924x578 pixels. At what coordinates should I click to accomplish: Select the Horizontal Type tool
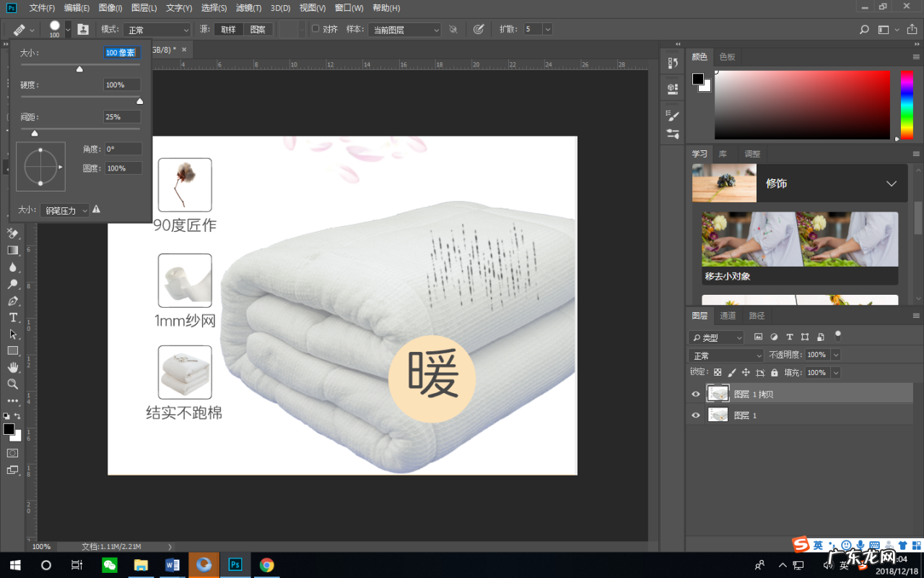point(12,316)
